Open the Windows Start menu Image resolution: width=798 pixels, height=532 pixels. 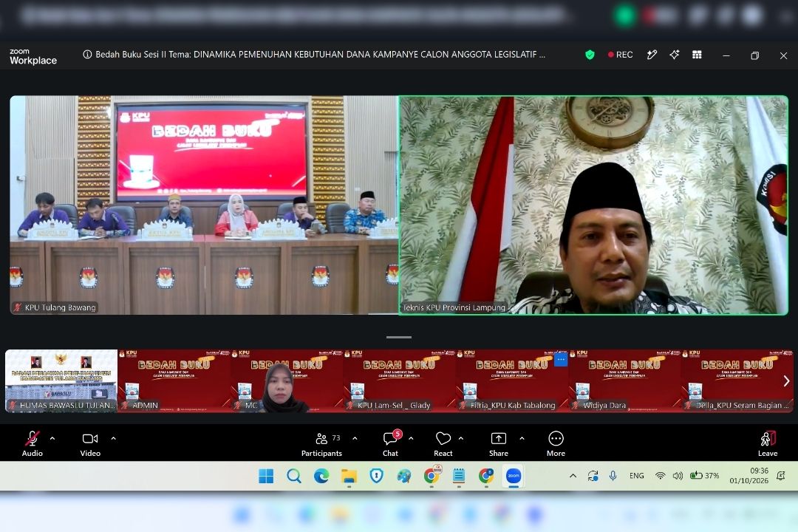(x=266, y=476)
